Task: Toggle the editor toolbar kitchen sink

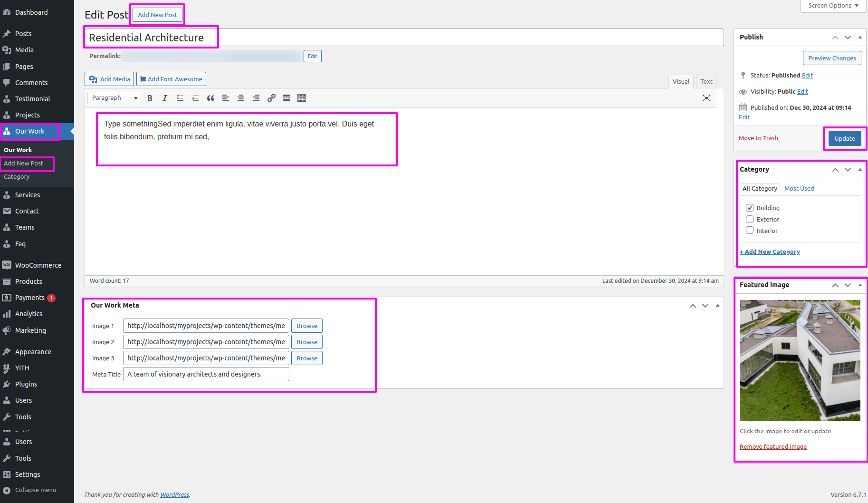Action: point(302,98)
